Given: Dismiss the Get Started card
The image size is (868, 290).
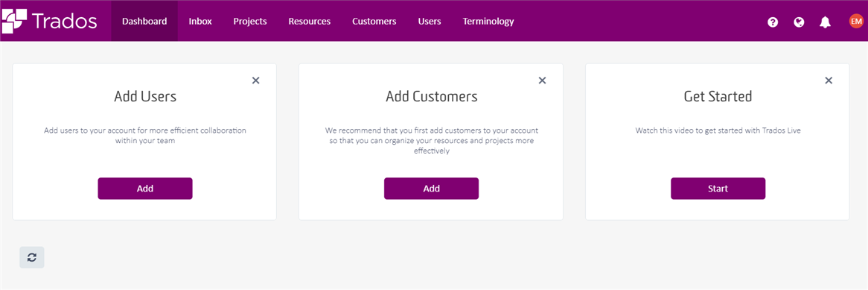Looking at the screenshot, I should [x=829, y=81].
